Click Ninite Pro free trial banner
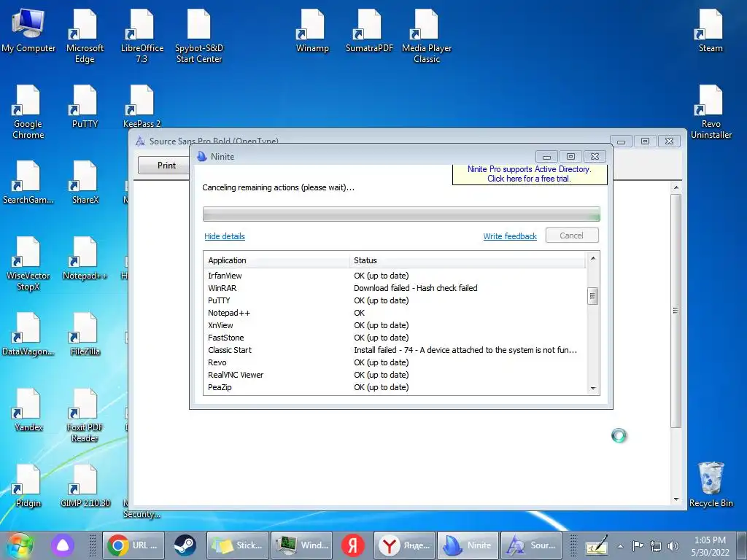The image size is (747, 560). [x=530, y=174]
